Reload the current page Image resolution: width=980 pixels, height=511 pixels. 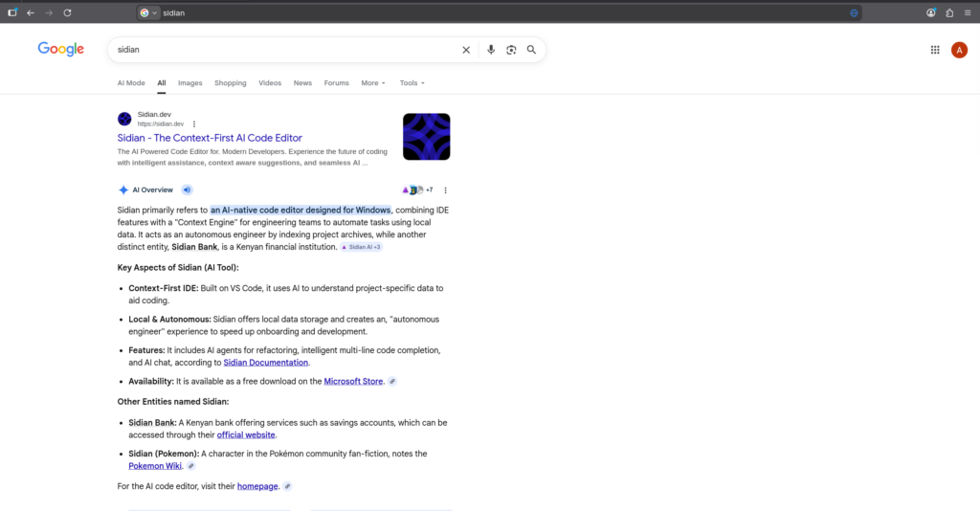click(x=68, y=12)
